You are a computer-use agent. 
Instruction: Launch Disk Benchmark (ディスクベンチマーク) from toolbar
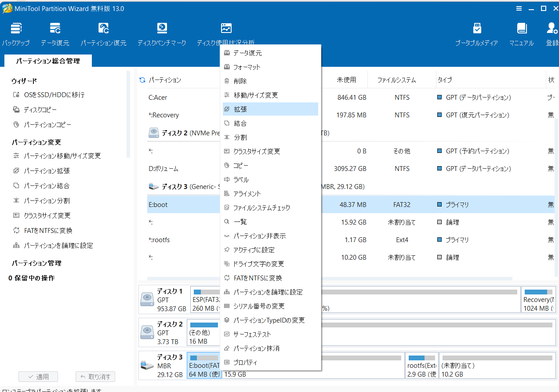click(x=162, y=29)
